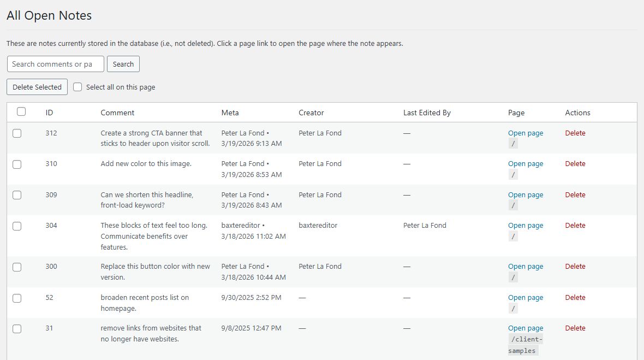Open page link for note 312
Viewport: 644px width, 360px height.
[x=525, y=133]
